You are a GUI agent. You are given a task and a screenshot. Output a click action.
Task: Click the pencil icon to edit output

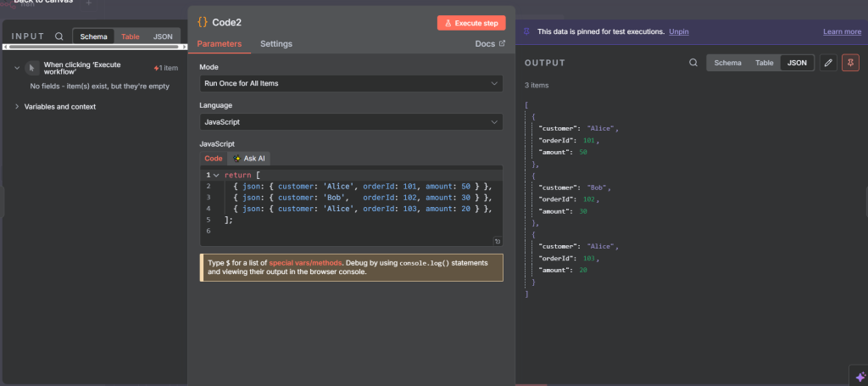click(828, 63)
